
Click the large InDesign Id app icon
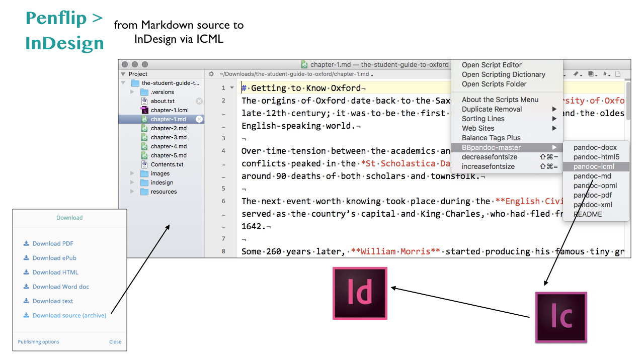point(360,293)
